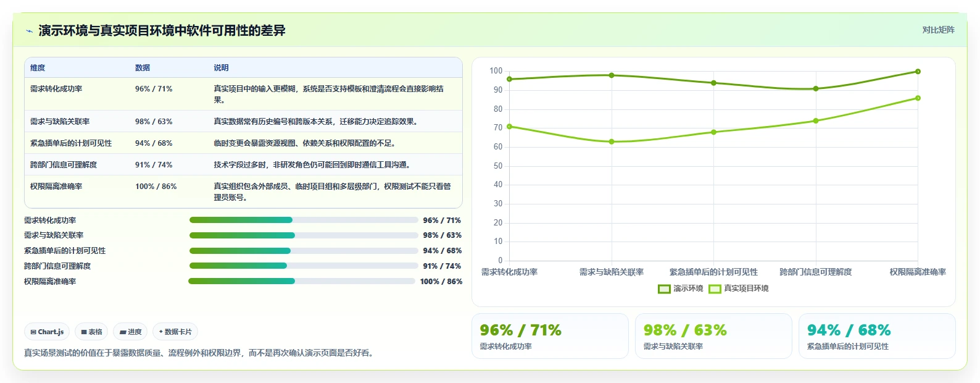Select table cell 紧急插单后的计划可见性
980x383 pixels.
(71, 143)
